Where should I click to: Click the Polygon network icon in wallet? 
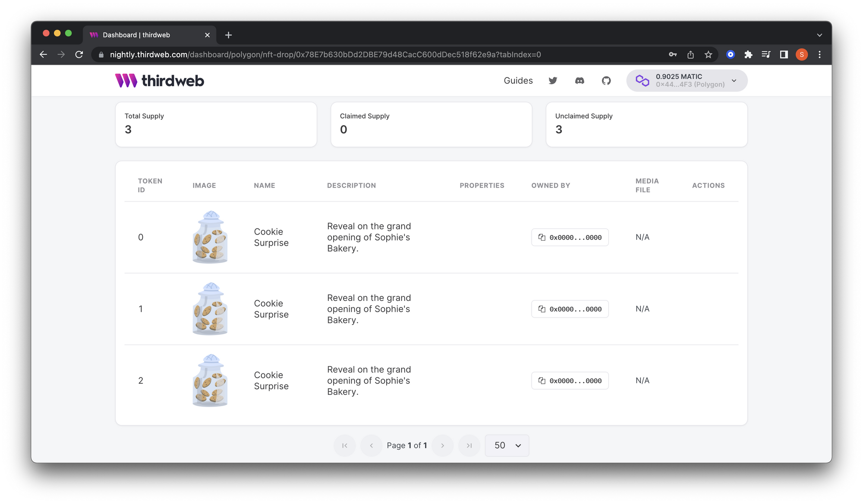[642, 81]
